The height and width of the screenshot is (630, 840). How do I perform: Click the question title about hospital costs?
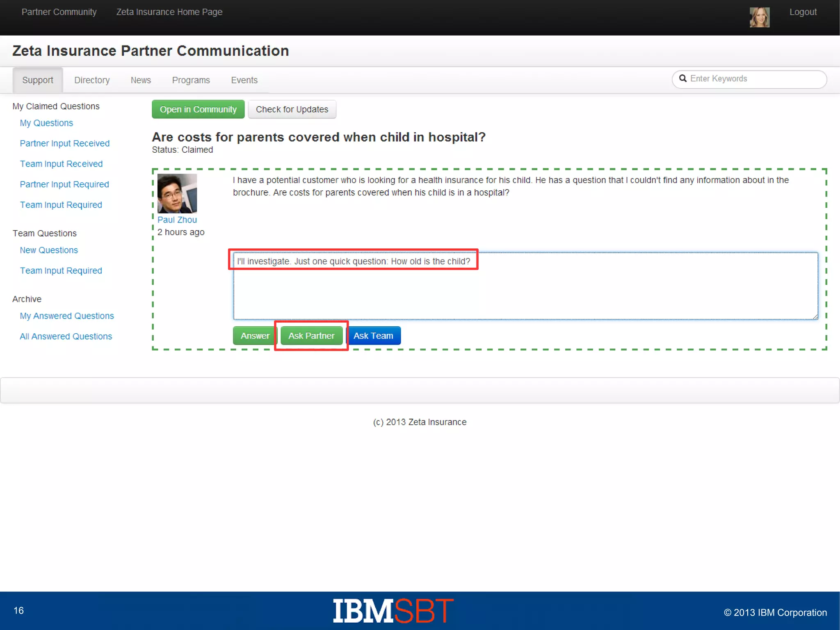pos(319,137)
